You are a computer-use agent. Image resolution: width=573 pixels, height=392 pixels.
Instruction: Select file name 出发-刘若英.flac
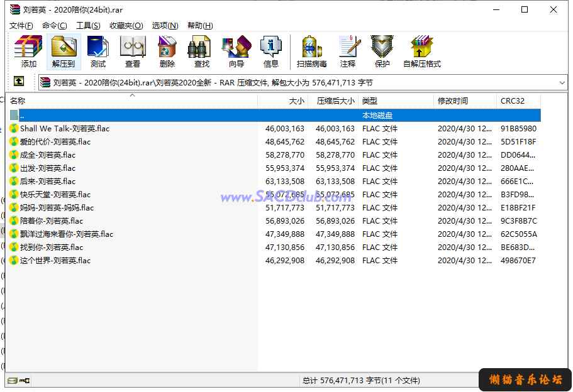click(48, 168)
